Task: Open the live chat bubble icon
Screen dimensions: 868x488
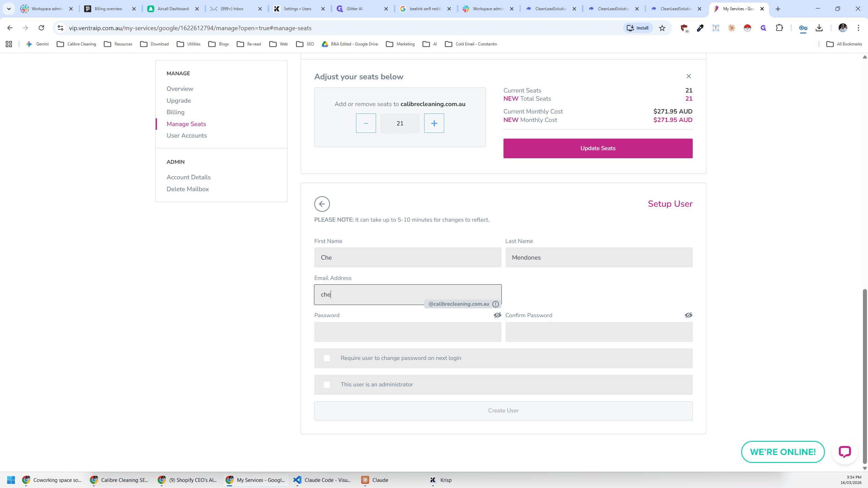Action: coord(845,452)
